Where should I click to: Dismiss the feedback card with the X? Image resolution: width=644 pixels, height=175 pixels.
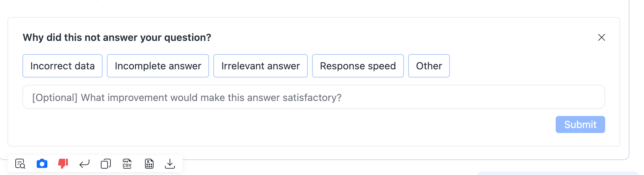[602, 37]
